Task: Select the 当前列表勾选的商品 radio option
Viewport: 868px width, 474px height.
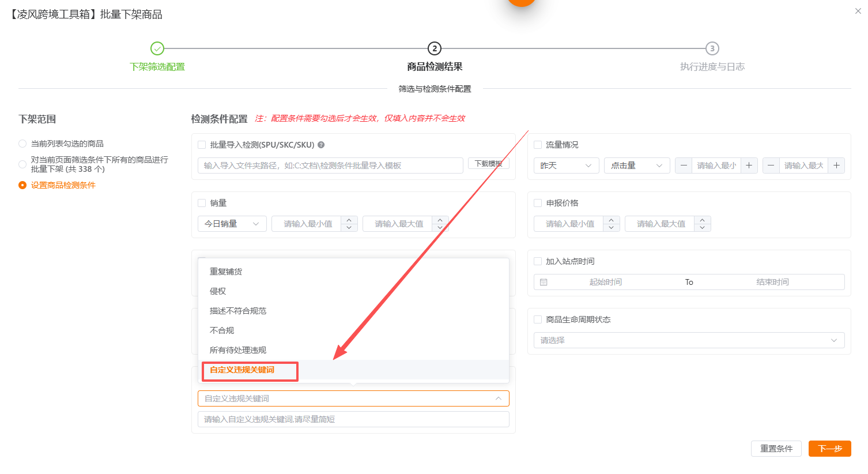Action: coord(22,144)
